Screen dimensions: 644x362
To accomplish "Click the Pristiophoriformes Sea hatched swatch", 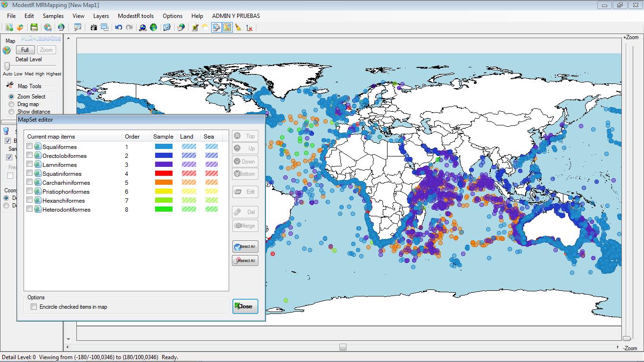I will click(212, 191).
